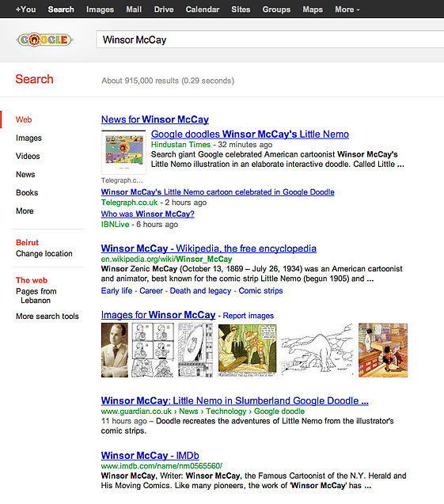Switch to Books filter in sidebar
The height and width of the screenshot is (504, 444).
(27, 193)
